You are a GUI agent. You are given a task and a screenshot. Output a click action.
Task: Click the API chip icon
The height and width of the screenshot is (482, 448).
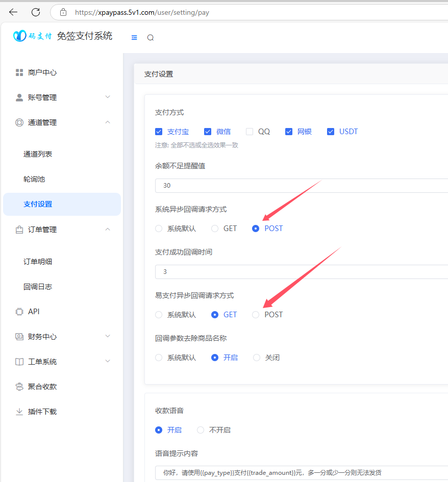[x=19, y=312]
